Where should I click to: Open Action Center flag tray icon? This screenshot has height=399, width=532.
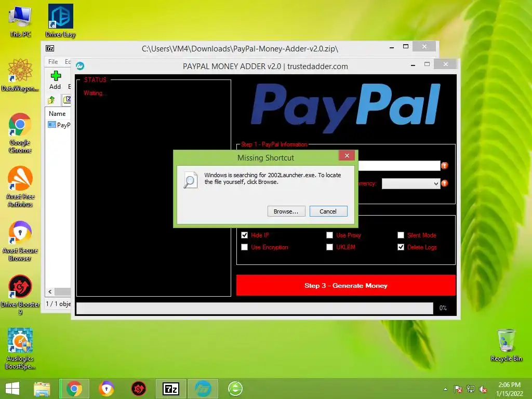pos(458,389)
